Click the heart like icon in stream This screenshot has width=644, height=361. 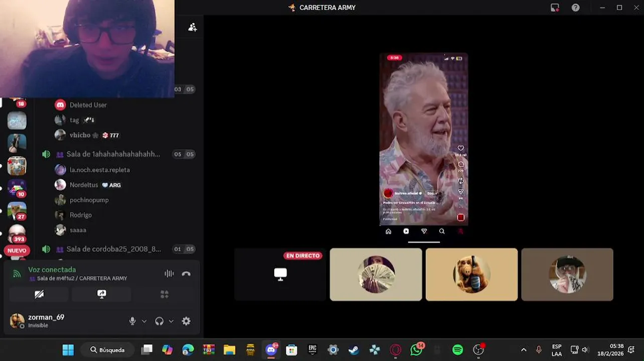[x=461, y=148]
